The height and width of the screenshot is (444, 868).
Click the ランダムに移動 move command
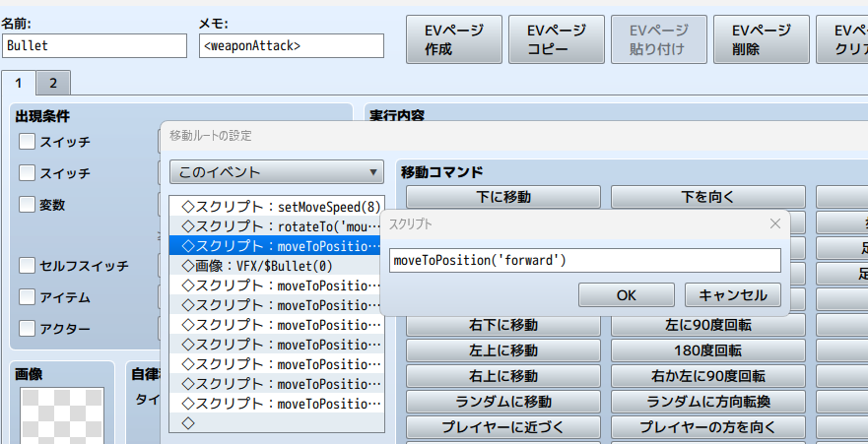[502, 402]
